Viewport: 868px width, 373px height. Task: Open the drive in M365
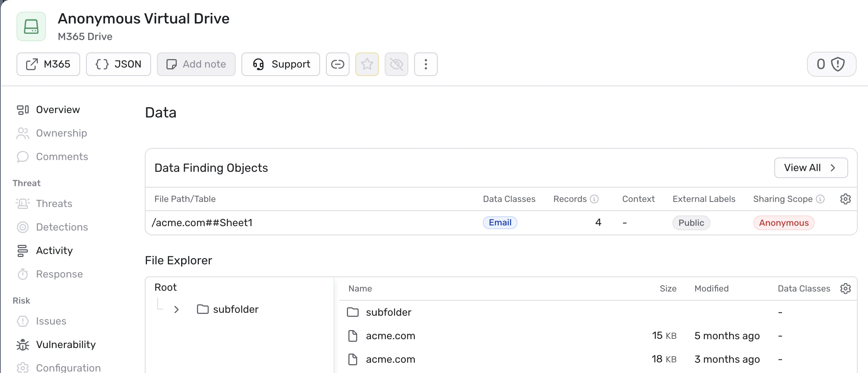[x=48, y=64]
